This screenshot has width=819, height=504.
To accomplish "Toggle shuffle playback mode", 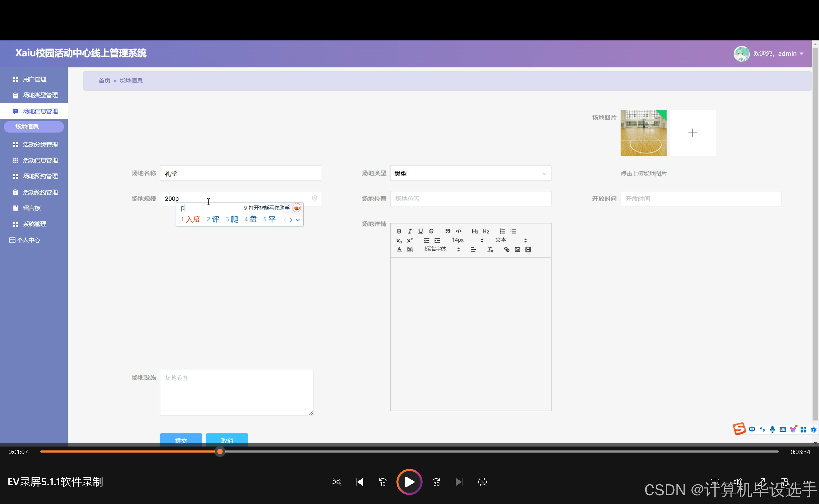I will [x=336, y=482].
